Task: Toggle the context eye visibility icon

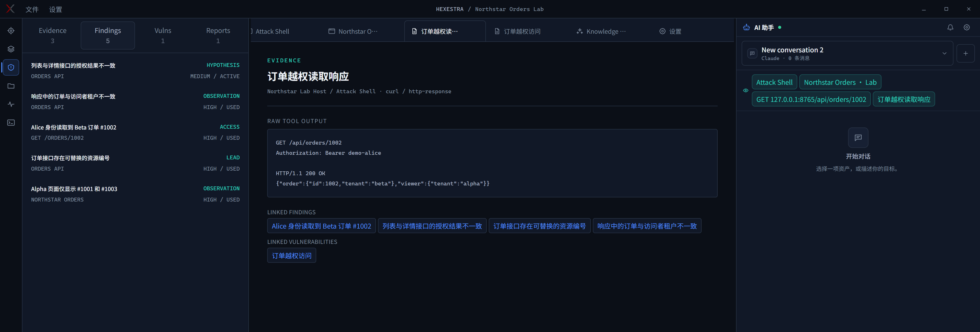Action: tap(746, 91)
